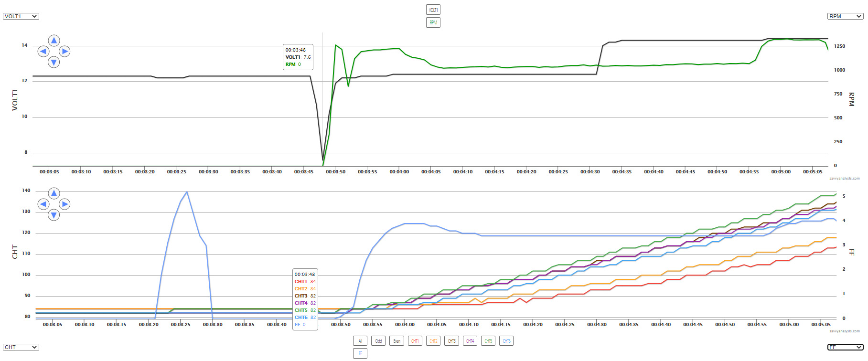This screenshot has height=361, width=868.
Task: Pan the VOLT1 chart up with the arrow
Action: point(54,41)
